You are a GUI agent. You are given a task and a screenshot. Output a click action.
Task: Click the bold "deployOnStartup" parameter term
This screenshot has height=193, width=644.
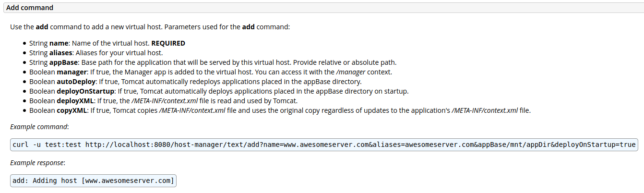click(85, 91)
